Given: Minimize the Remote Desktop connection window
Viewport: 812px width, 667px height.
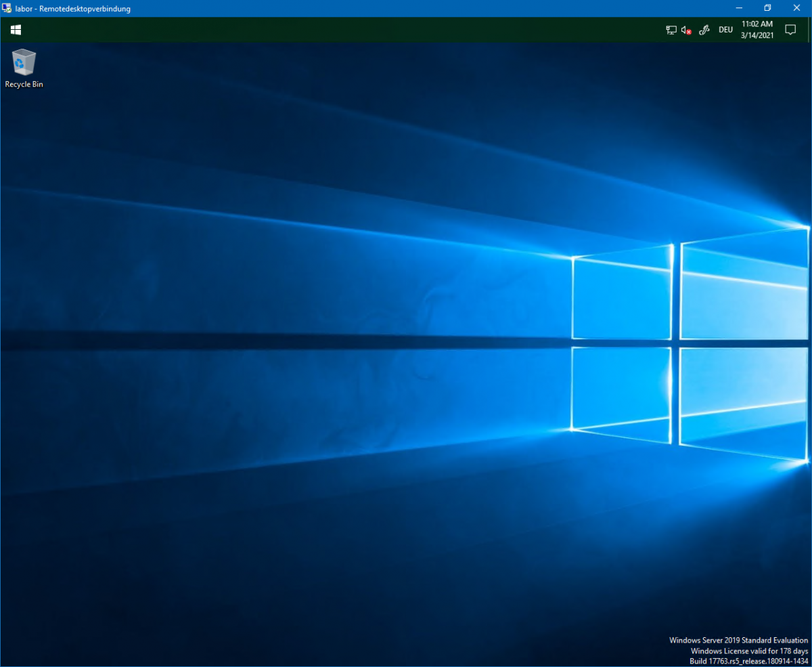Looking at the screenshot, I should coord(739,8).
